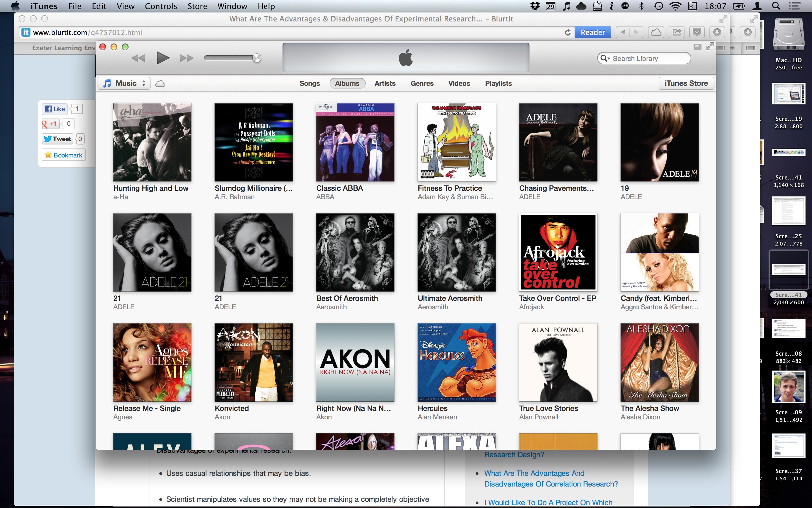Switch to the Songs tab
The image size is (812, 508).
(x=309, y=83)
